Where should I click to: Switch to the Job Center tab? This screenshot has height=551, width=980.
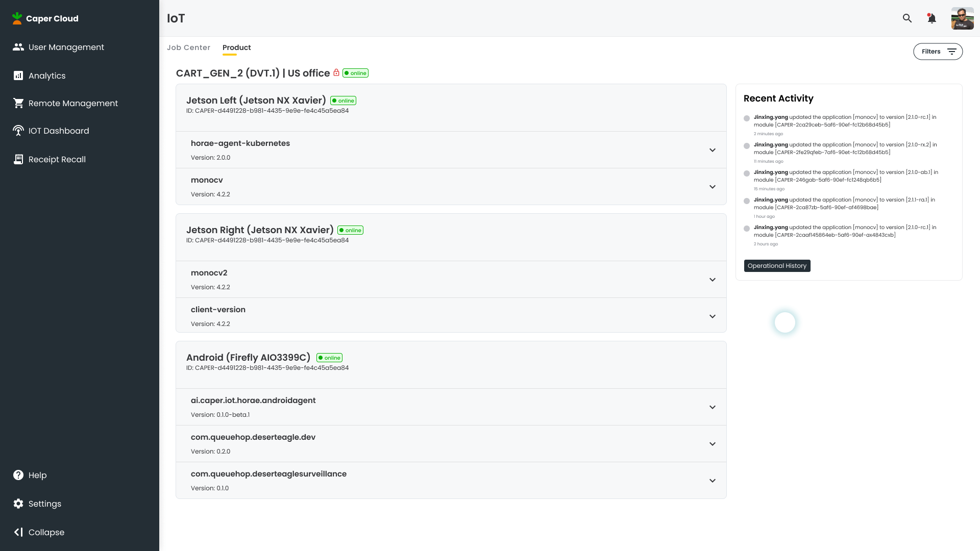pos(188,47)
